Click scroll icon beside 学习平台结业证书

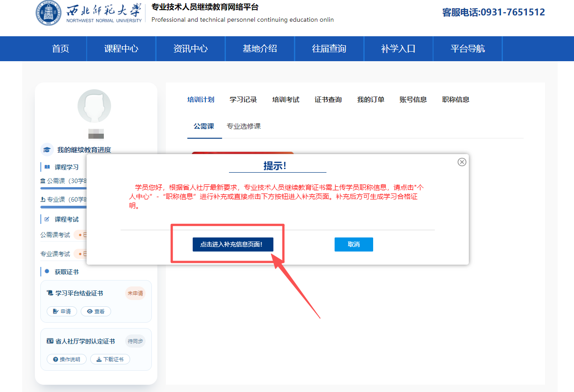point(50,293)
